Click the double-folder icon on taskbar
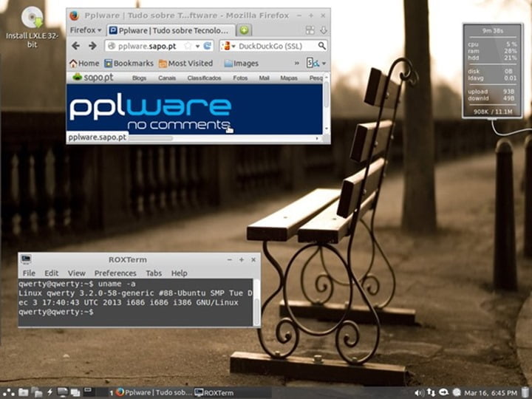The width and height of the screenshot is (532, 399). 37,392
